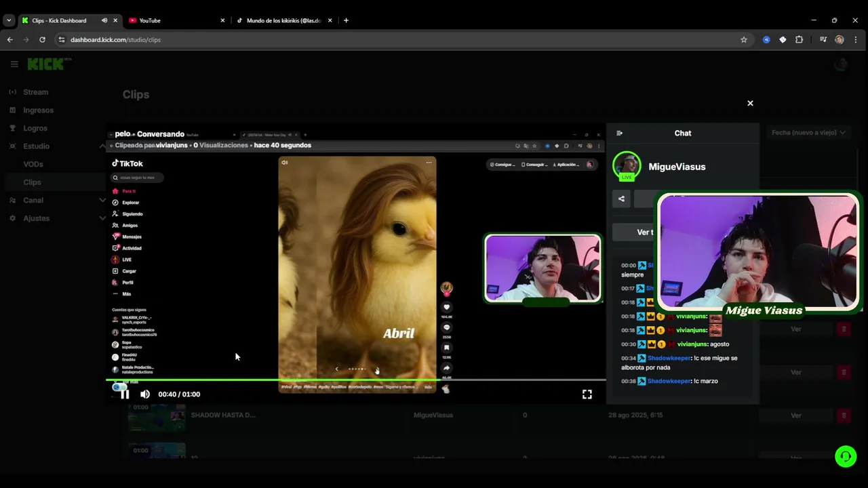This screenshot has width=868, height=488.
Task: Open the 'Fecha (nuevo a viejo)' sort dropdown
Action: pyautogui.click(x=808, y=133)
